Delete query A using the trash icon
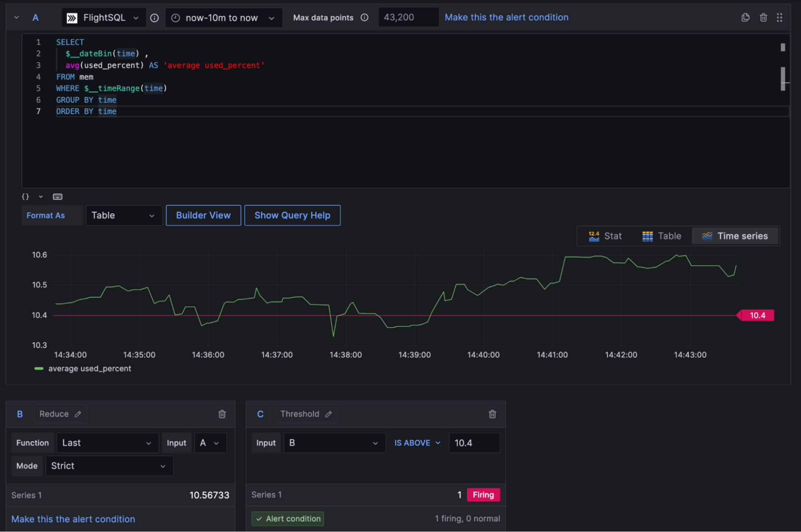The height and width of the screenshot is (532, 801). coord(763,18)
